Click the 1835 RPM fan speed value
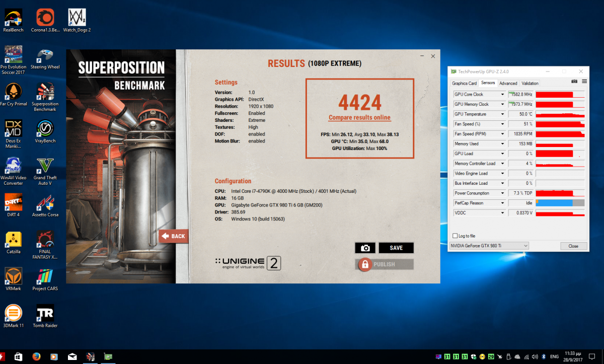This screenshot has width=604, height=364. 520,134
